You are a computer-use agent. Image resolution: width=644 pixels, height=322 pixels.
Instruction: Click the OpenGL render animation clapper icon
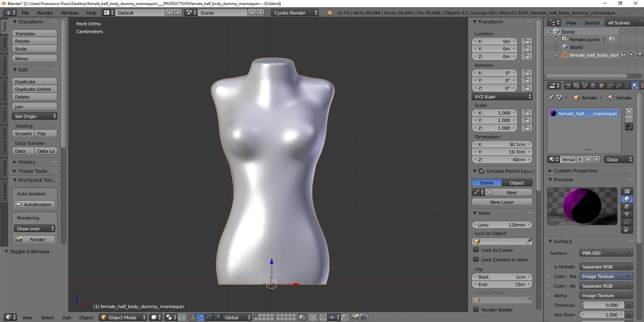click(x=364, y=317)
